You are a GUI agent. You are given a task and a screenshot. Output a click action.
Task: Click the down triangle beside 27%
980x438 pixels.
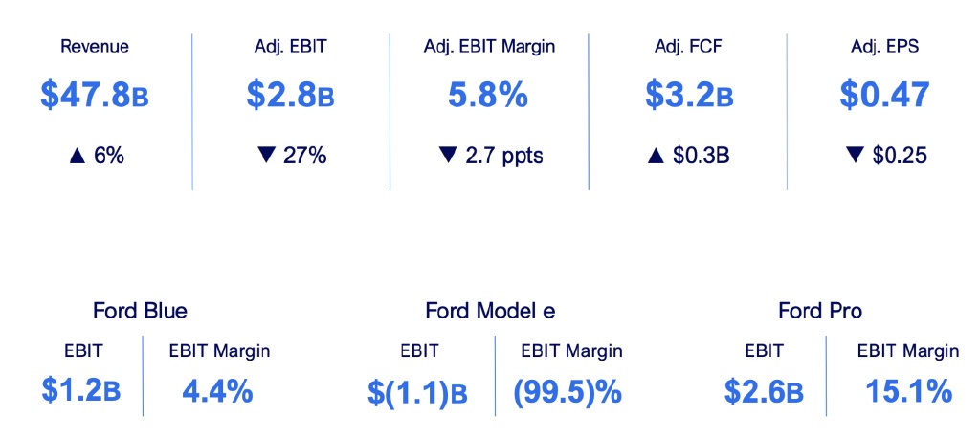pyautogui.click(x=268, y=155)
